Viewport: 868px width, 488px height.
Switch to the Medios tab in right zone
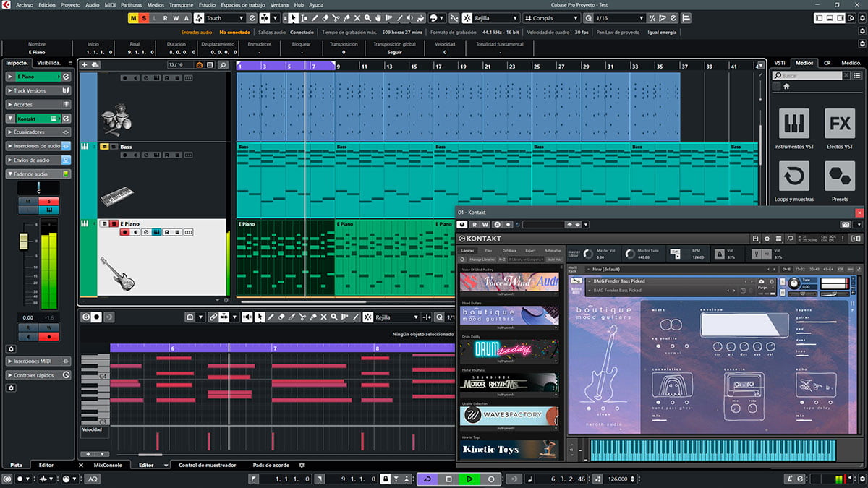tap(804, 63)
